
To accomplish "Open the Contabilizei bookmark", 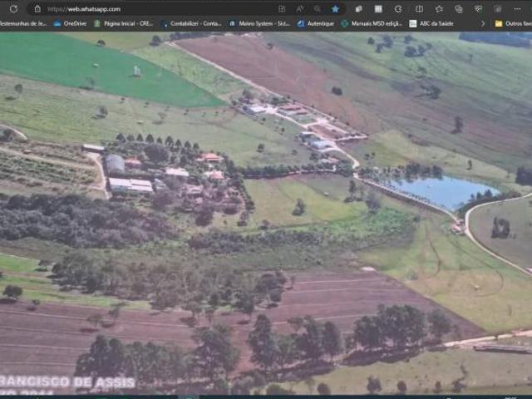I will tap(190, 23).
